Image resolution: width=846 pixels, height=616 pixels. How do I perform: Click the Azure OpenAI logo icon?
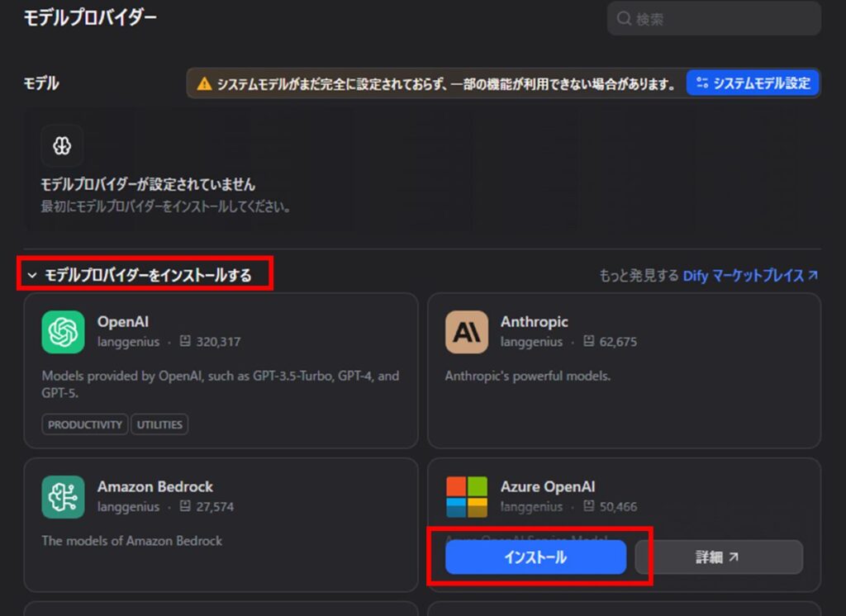466,497
